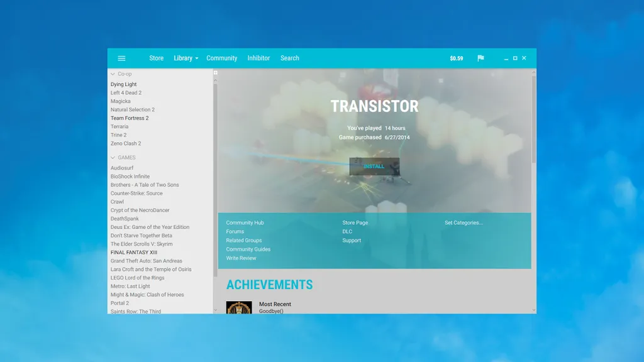Screen dimensions: 644x362
Task: Select Left 4 Dead 2
Action: coord(126,93)
